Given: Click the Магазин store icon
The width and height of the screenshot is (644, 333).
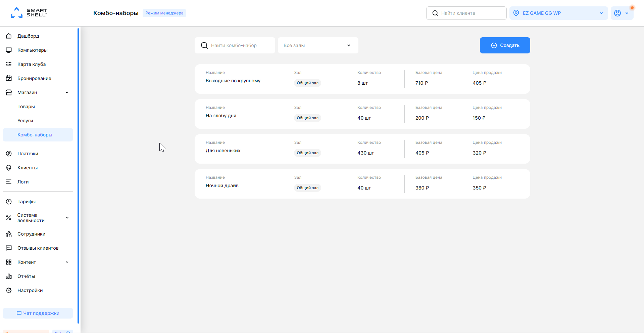Looking at the screenshot, I should pos(9,92).
